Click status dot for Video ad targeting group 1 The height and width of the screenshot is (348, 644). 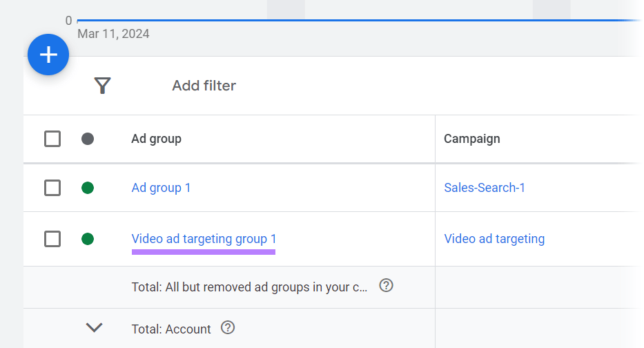88,239
